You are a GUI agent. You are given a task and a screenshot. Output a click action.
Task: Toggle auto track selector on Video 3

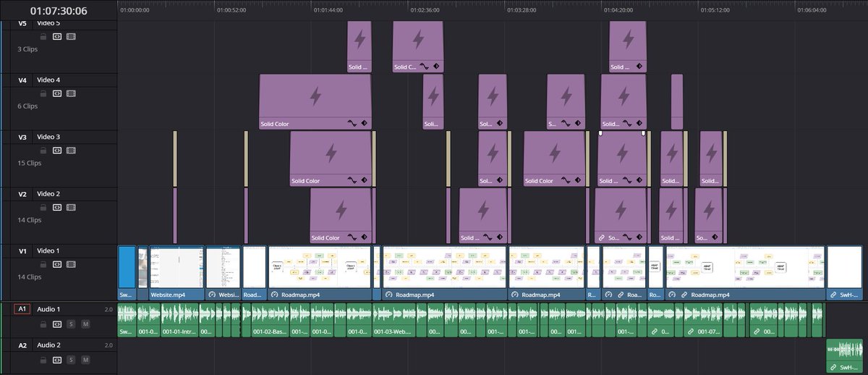tap(57, 150)
